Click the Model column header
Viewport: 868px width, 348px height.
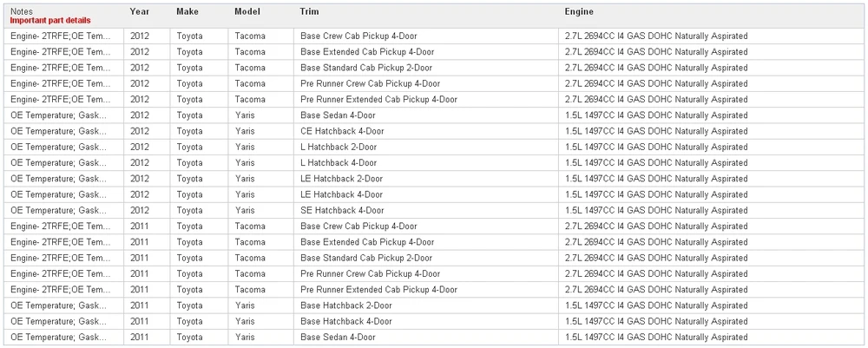pyautogui.click(x=247, y=11)
